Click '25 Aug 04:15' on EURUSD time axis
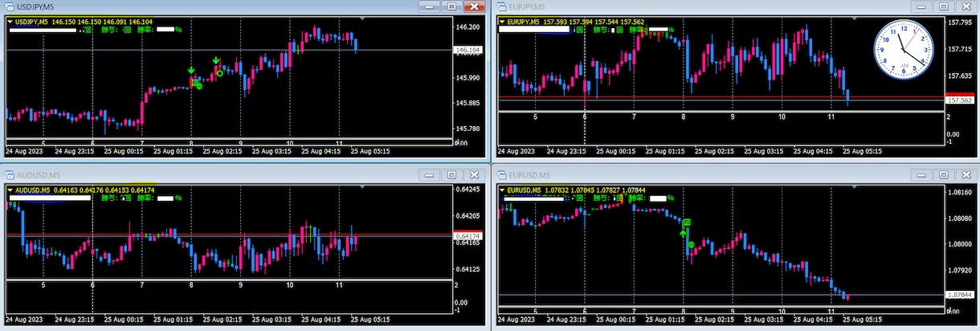The image size is (980, 331). (x=813, y=319)
